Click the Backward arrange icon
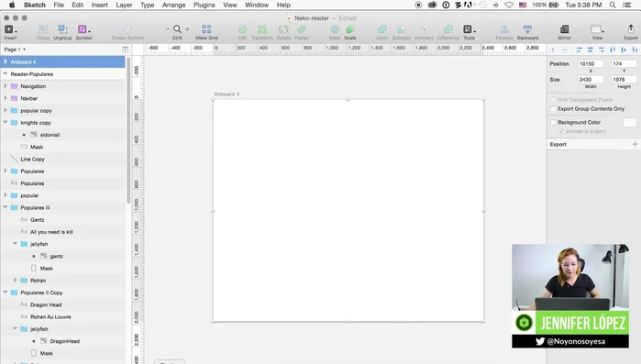Screen dimensions: 641x364 (527, 29)
